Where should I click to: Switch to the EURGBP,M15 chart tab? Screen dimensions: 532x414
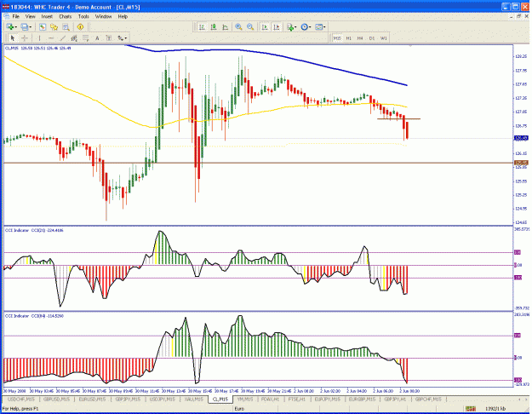click(x=362, y=399)
